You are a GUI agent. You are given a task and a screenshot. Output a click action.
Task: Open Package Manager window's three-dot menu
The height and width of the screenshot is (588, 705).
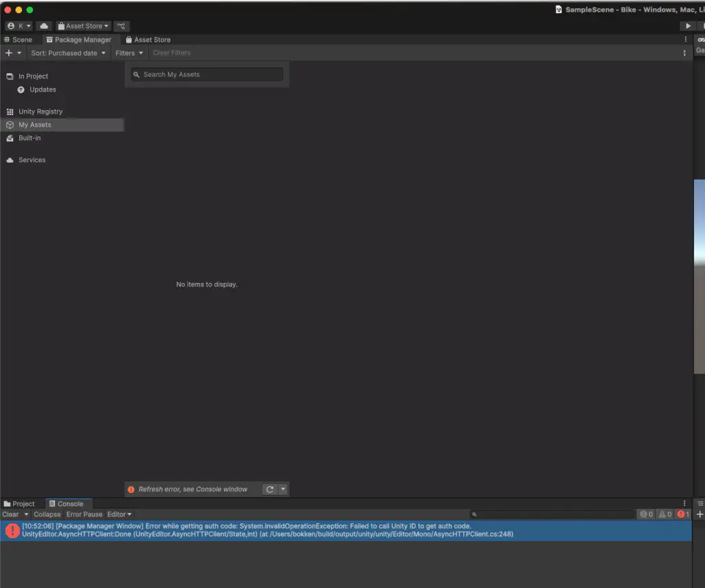tap(684, 53)
